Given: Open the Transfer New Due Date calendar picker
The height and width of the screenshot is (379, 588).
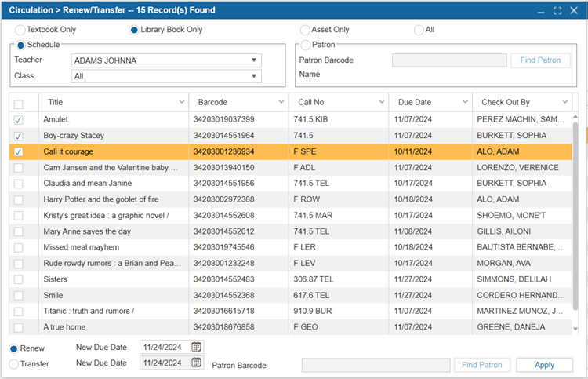Looking at the screenshot, I should pos(196,363).
